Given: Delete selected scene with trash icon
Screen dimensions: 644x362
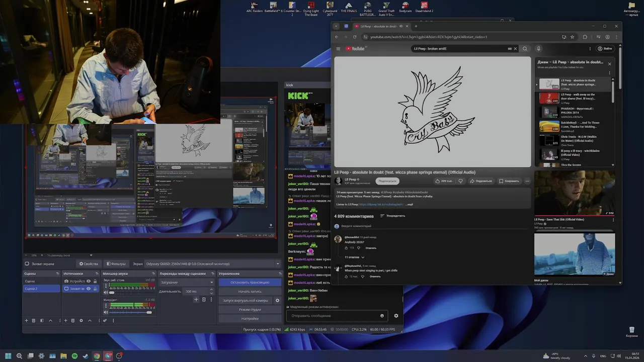Looking at the screenshot, I should point(34,320).
